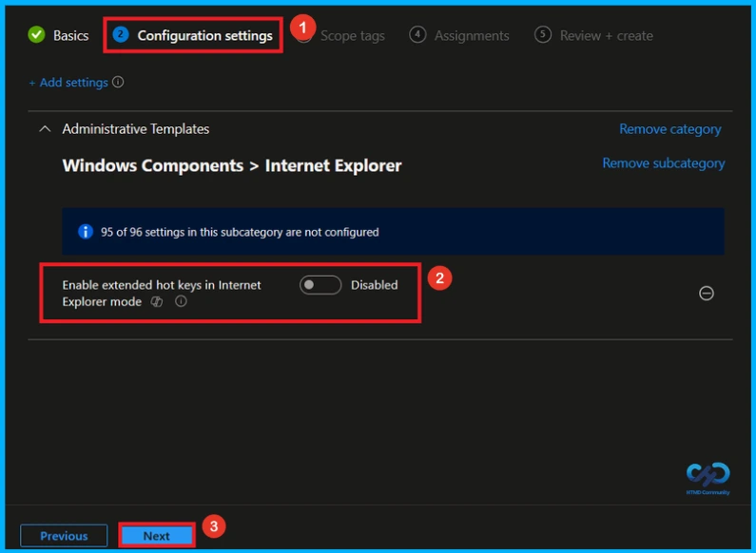Click the info icon beside Add settings
Screen dimensions: 756x553
coord(118,82)
